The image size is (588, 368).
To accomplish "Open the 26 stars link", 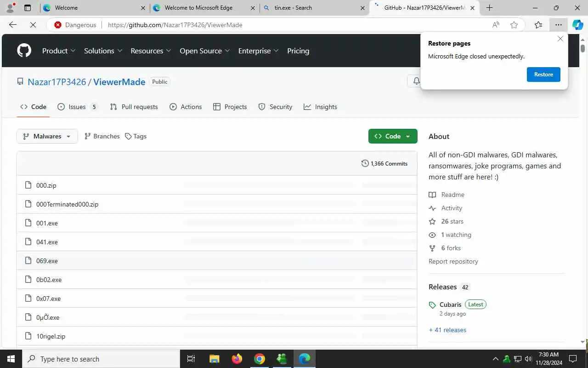I will [x=446, y=221].
